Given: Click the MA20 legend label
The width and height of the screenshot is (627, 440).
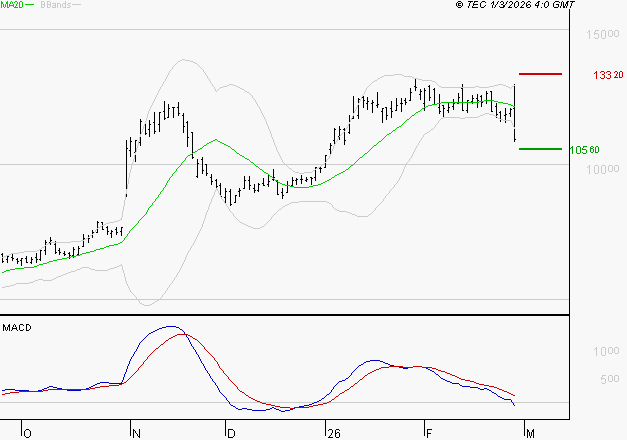Looking at the screenshot, I should [x=12, y=5].
